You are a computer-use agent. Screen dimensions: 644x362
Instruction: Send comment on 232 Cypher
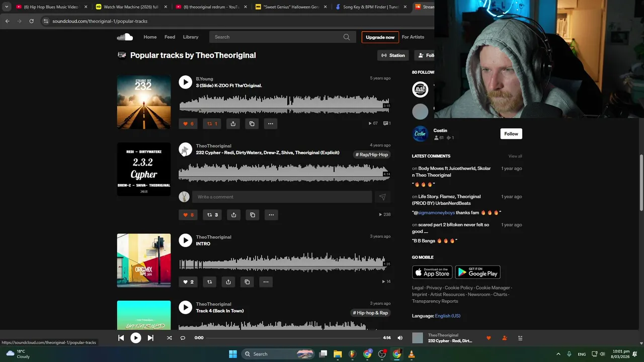pyautogui.click(x=382, y=197)
